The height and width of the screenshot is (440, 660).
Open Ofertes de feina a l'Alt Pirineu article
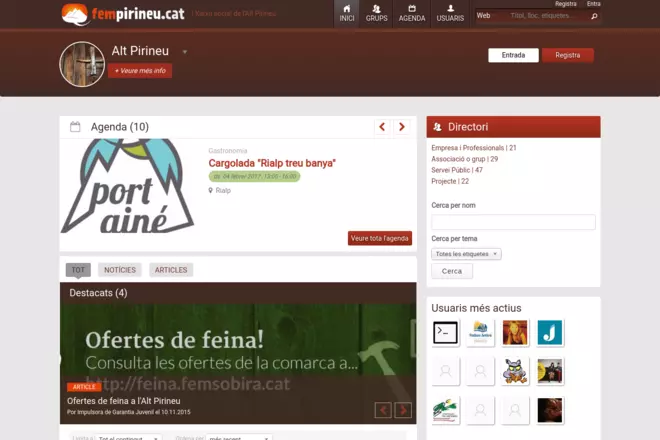click(124, 401)
